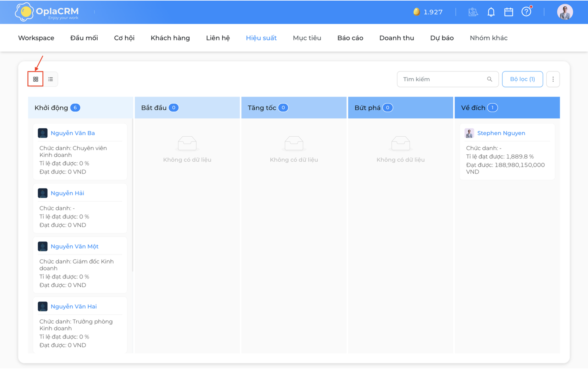Click "Đạt được: 188,980,150,000 VND" text
Image resolution: width=588 pixels, height=369 pixels.
pos(505,168)
